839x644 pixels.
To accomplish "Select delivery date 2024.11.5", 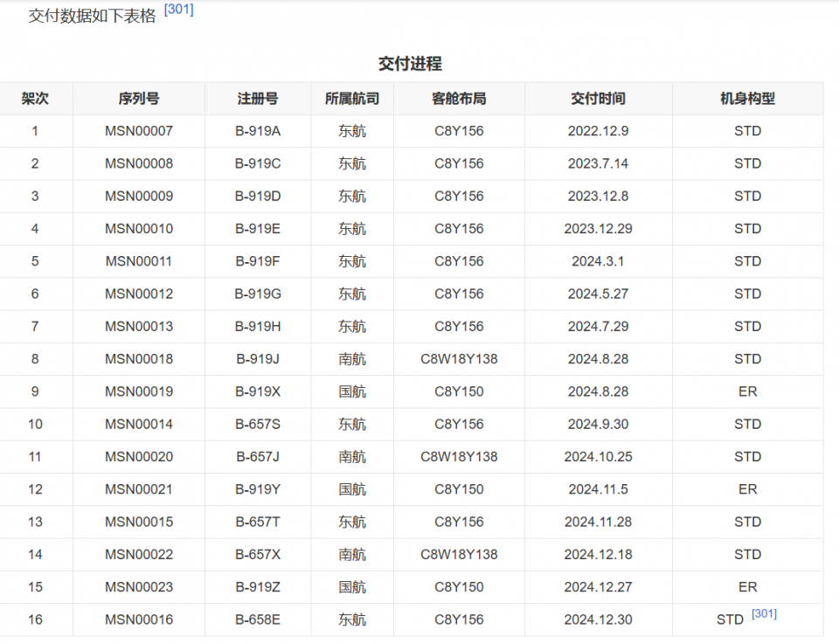I will tap(598, 490).
